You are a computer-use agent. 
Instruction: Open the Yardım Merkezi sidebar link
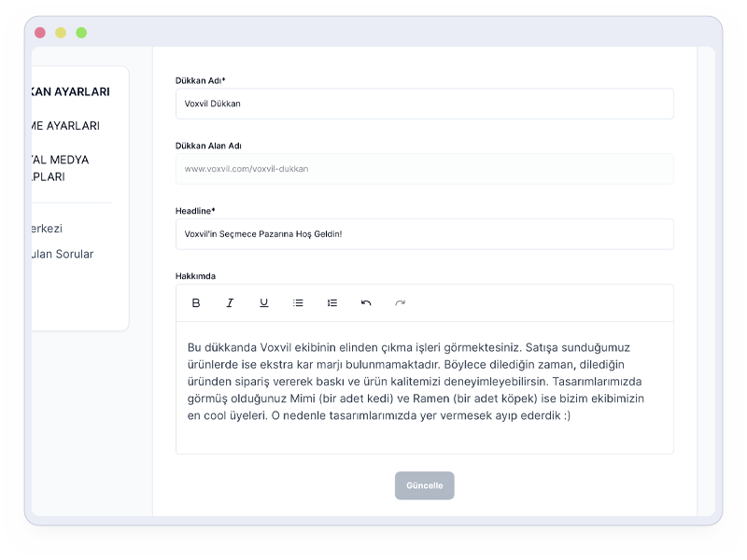pos(48,229)
